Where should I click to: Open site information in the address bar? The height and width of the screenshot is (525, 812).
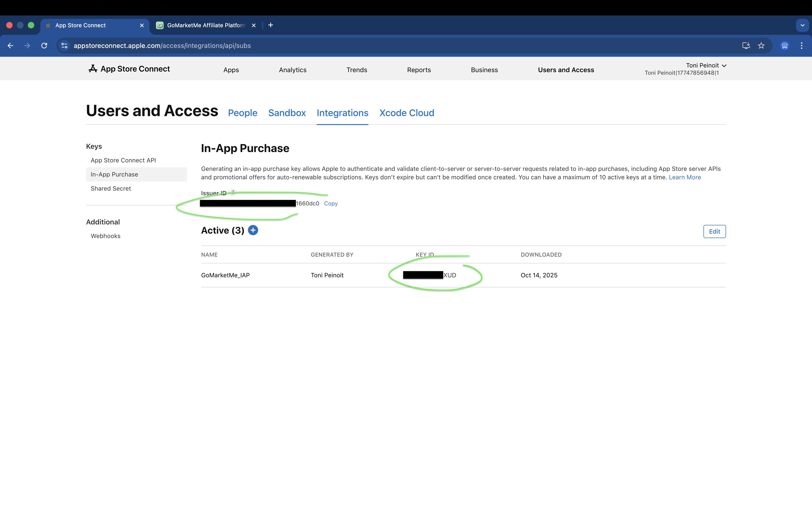[64, 45]
